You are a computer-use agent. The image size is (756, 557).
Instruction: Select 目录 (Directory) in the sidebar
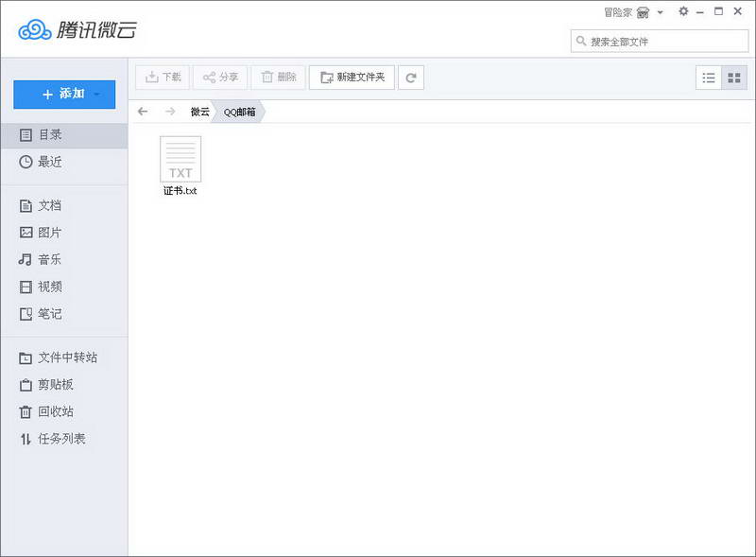[x=49, y=135]
